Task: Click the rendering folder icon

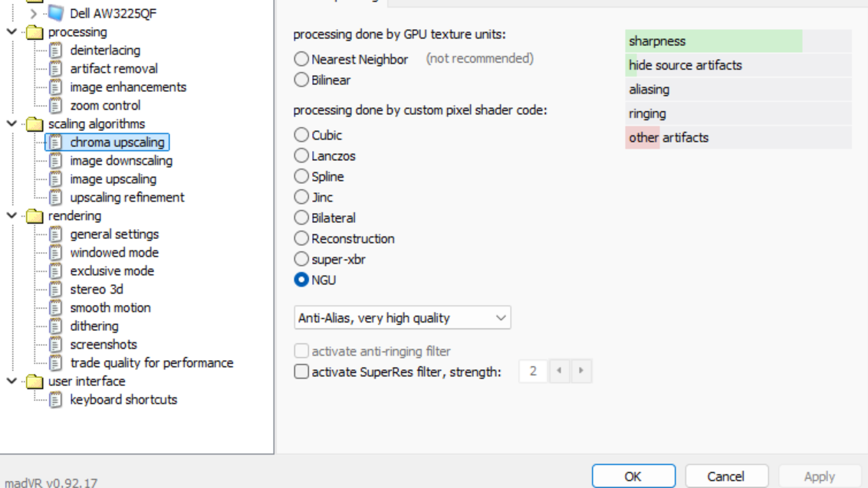Action: click(x=35, y=216)
